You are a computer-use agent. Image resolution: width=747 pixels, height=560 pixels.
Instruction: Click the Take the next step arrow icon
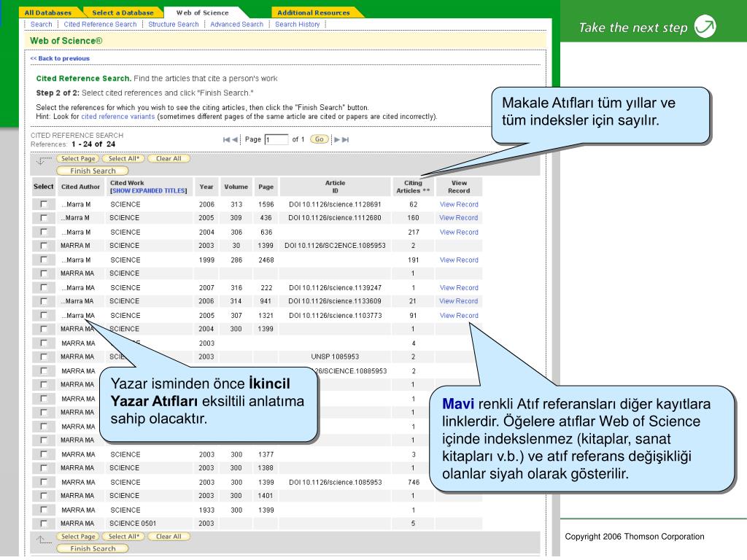point(705,26)
